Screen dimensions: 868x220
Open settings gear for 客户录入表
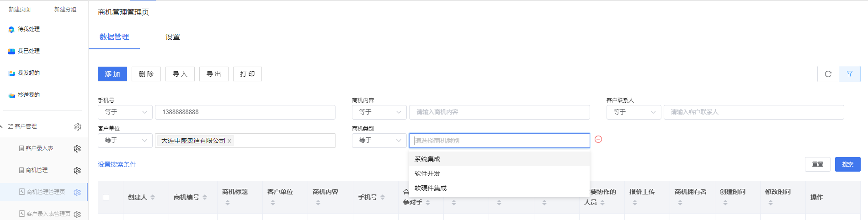[77, 149]
